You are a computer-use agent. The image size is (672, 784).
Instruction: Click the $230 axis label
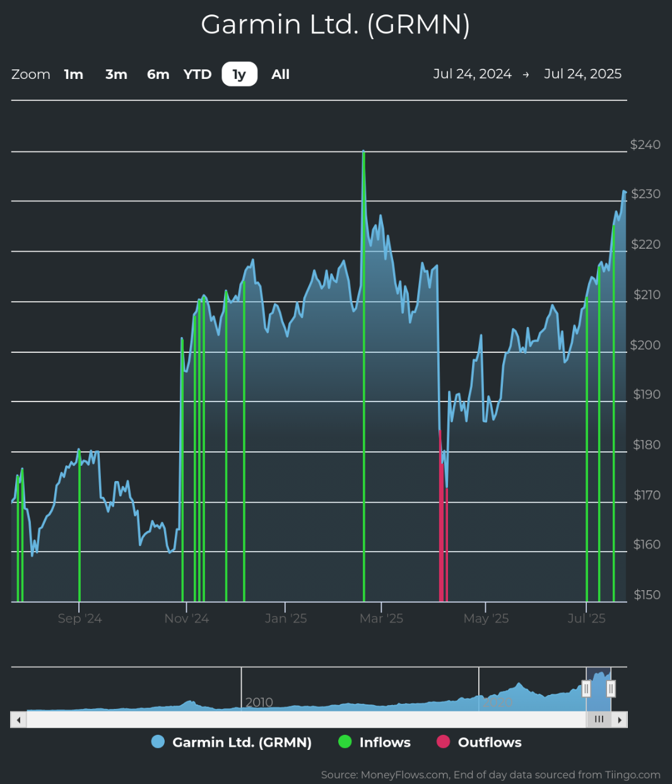click(645, 194)
